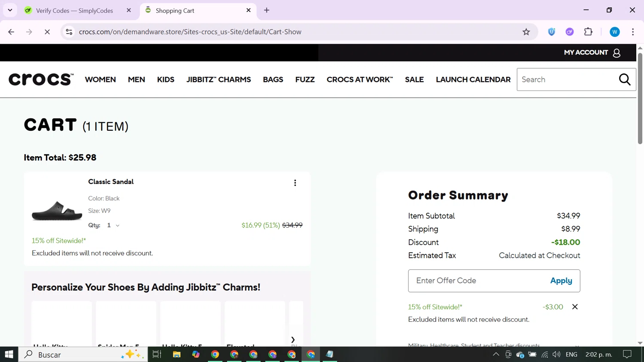Click the ENG language indicator
Image resolution: width=644 pixels, height=362 pixels.
[571, 354]
